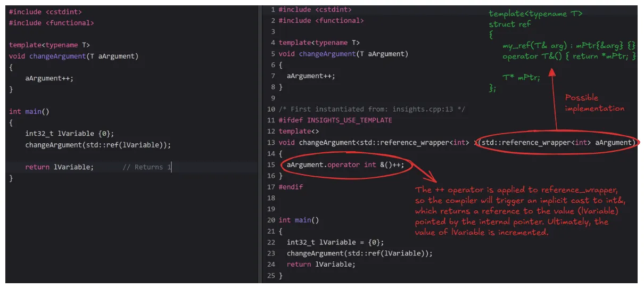
Task: Click 'aArgument++;' on line 7 of right pane
Action: click(311, 76)
